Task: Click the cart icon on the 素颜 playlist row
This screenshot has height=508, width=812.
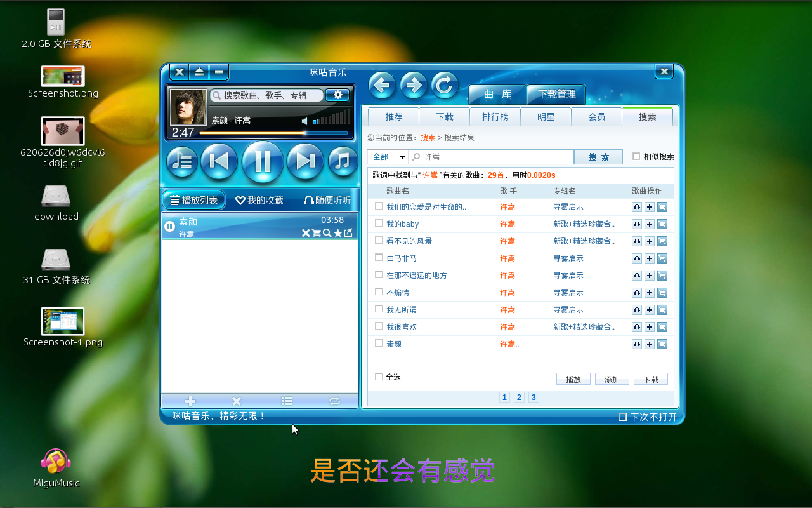Action: coord(317,234)
